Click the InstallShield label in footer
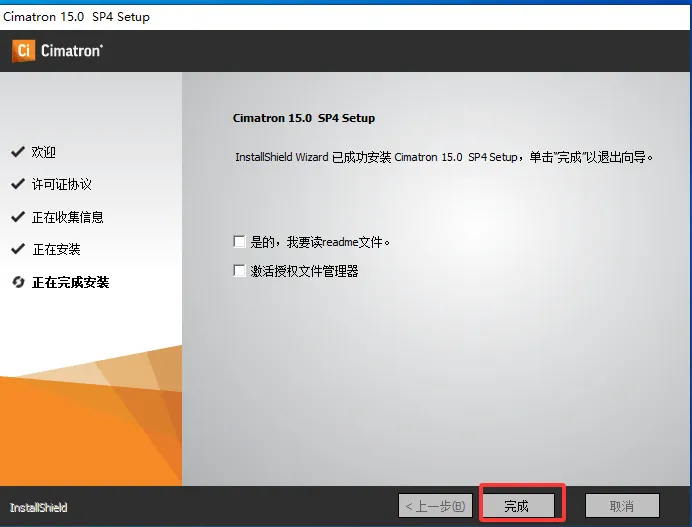This screenshot has width=692, height=527. point(38,508)
